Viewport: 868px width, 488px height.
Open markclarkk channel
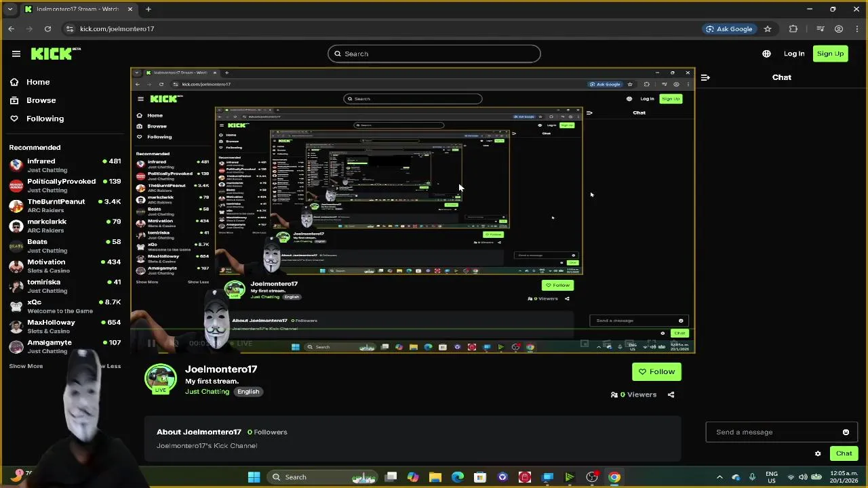point(64,226)
